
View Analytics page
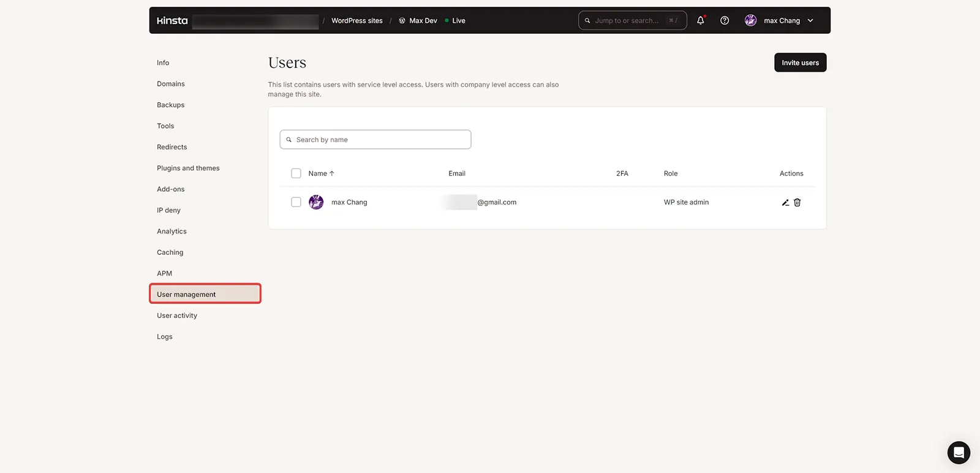(171, 232)
